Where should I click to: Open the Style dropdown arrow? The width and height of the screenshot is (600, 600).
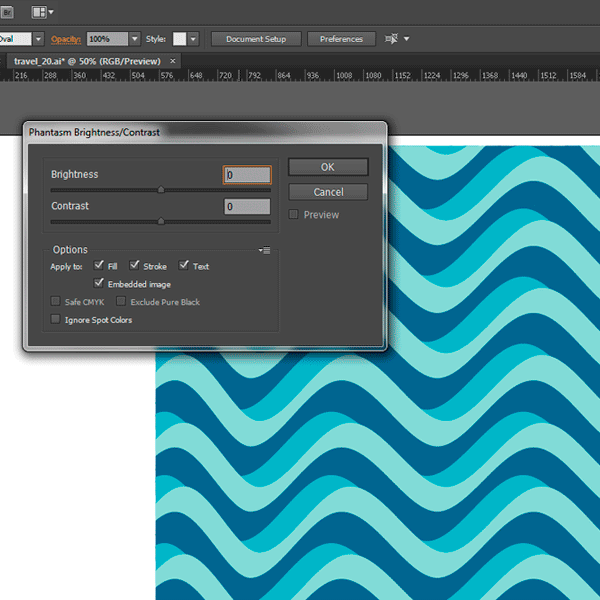193,39
